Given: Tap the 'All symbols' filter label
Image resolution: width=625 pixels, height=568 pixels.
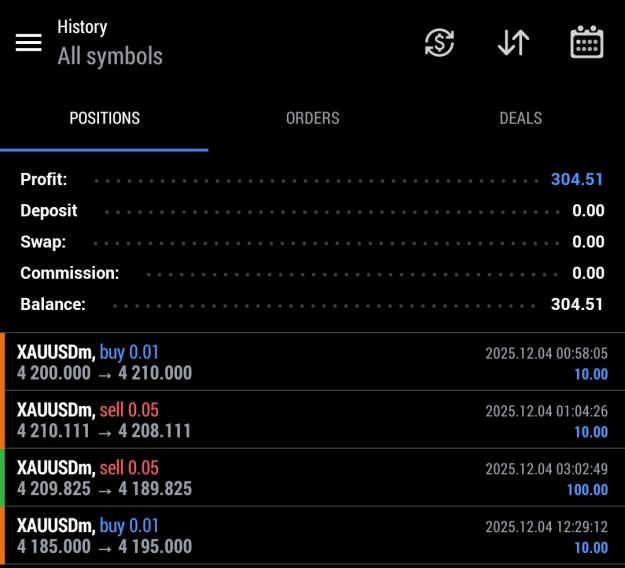Looking at the screenshot, I should click(x=110, y=56).
